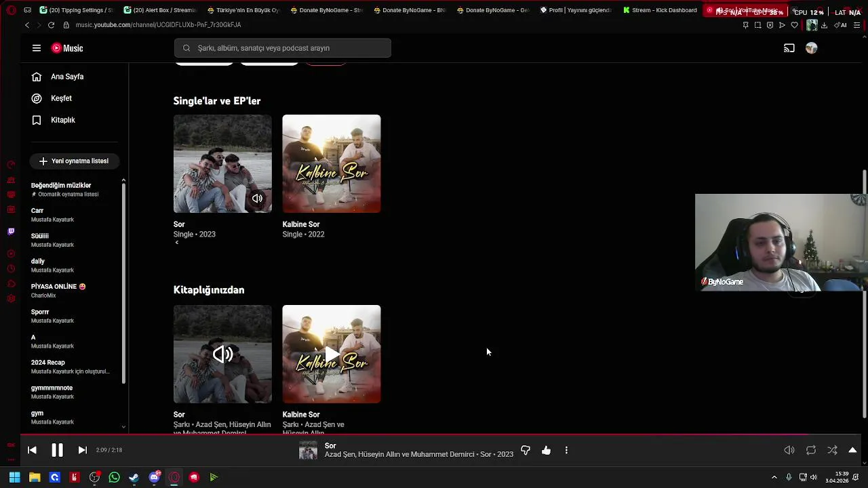This screenshot has width=868, height=488.
Task: Like the current song with thumbs up
Action: click(x=546, y=450)
